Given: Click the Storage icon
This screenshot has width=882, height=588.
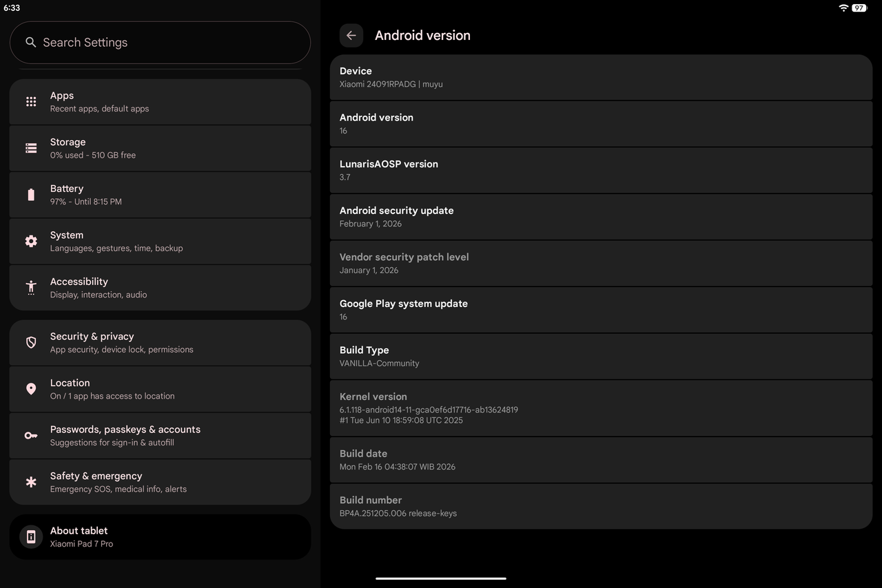Looking at the screenshot, I should (31, 148).
